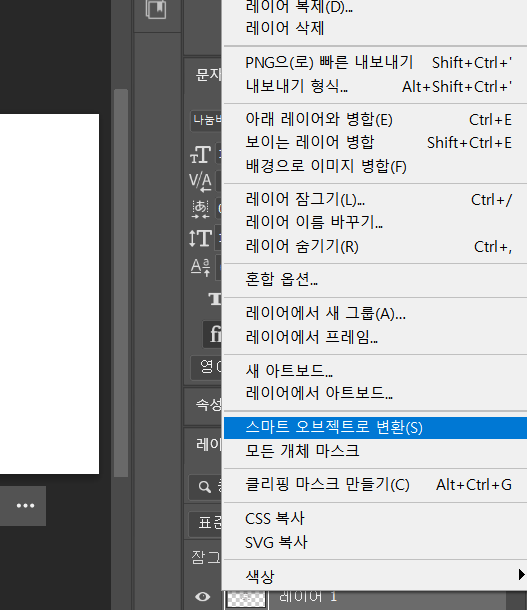Screen dimensions: 527x610
Task: Toggle visibility eye of 레이어 1
Action: pyautogui.click(x=203, y=596)
